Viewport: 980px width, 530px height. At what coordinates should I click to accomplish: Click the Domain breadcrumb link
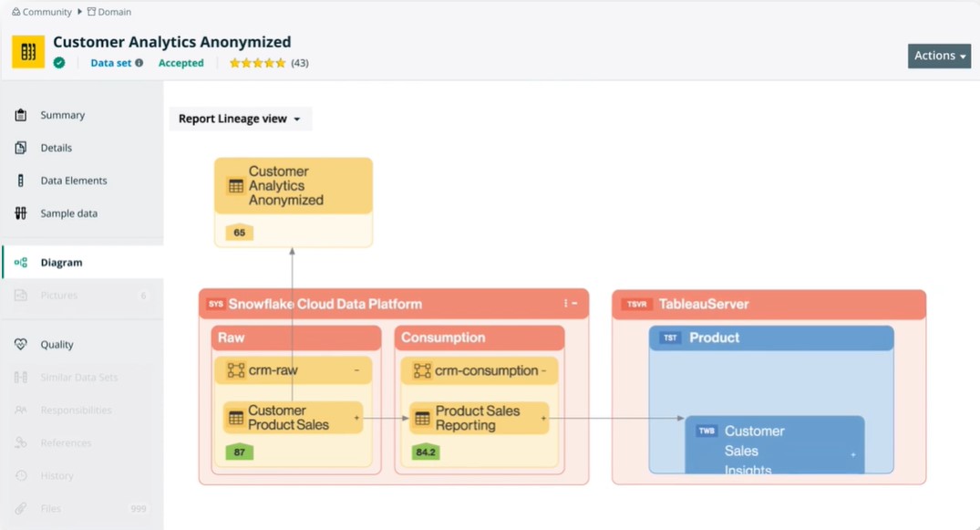[x=109, y=12]
